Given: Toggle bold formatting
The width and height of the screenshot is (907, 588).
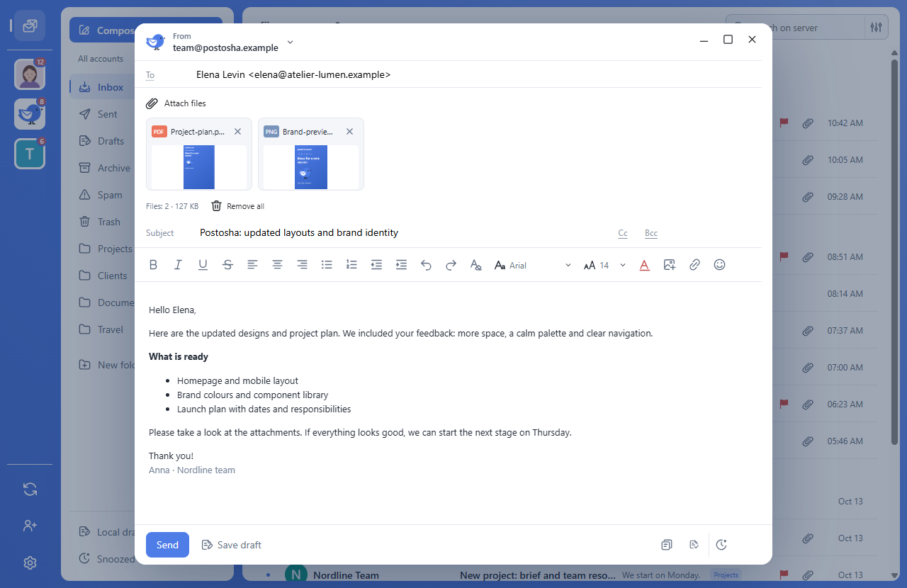Looking at the screenshot, I should pyautogui.click(x=153, y=265).
